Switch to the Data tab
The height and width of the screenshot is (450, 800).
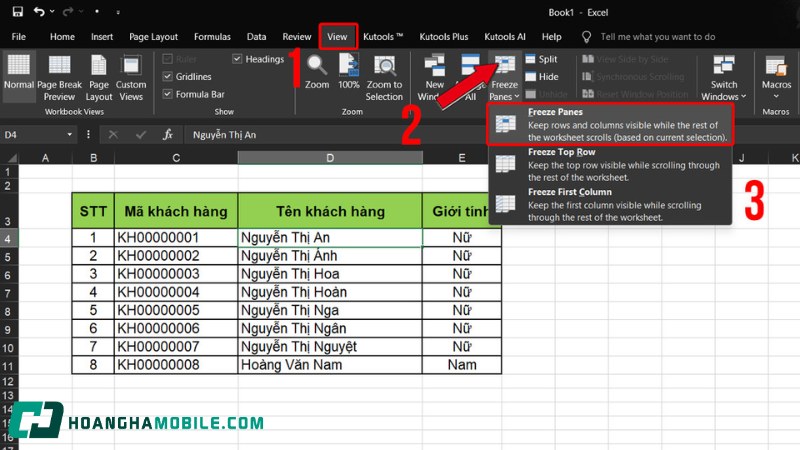coord(256,37)
